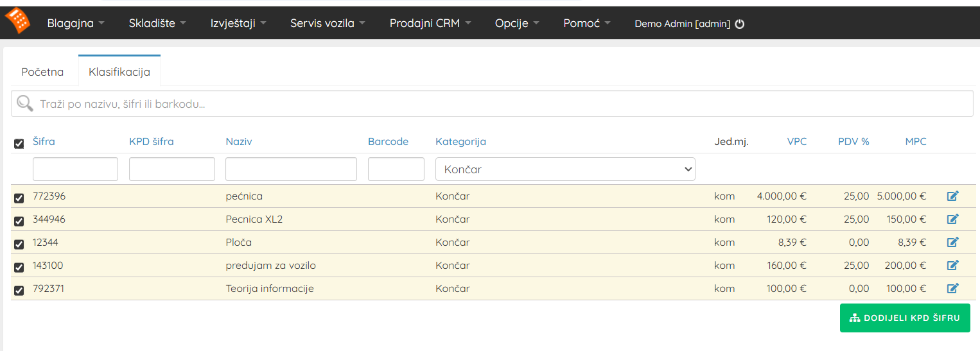Uncheck the 792371 row checkbox

(19, 291)
